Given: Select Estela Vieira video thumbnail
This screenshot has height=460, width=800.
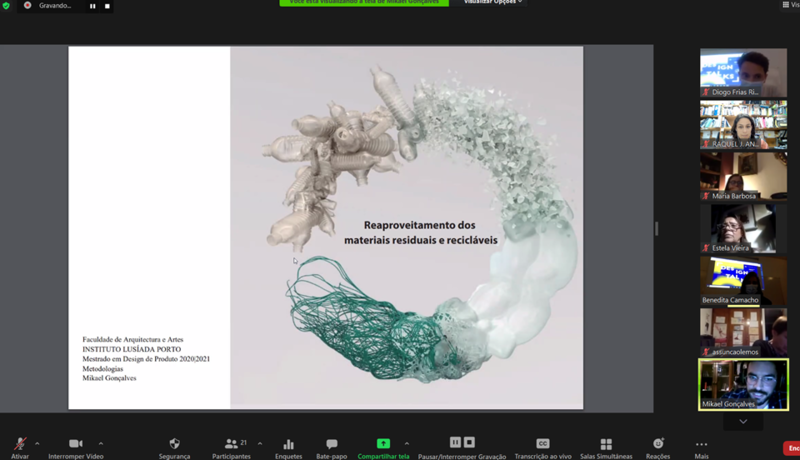Looking at the screenshot, I should pyautogui.click(x=743, y=228).
